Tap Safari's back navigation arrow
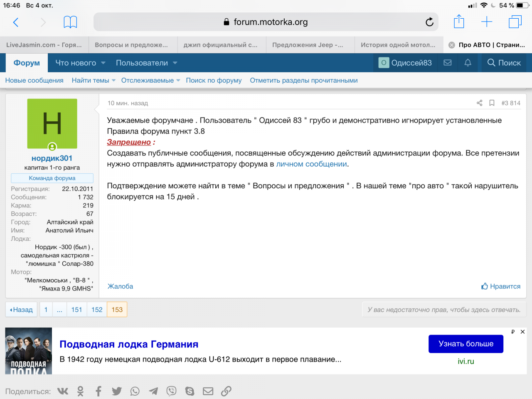The image size is (532, 399). click(16, 22)
